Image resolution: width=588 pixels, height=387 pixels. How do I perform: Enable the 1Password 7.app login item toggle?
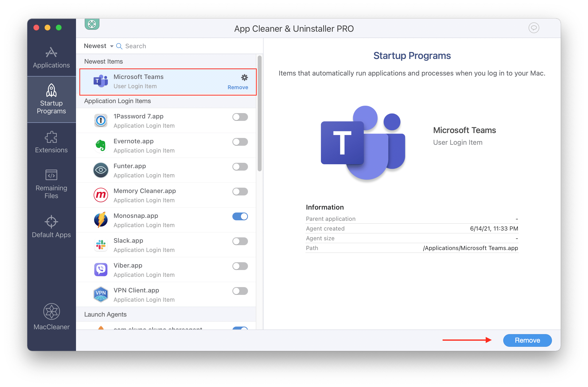click(x=240, y=117)
